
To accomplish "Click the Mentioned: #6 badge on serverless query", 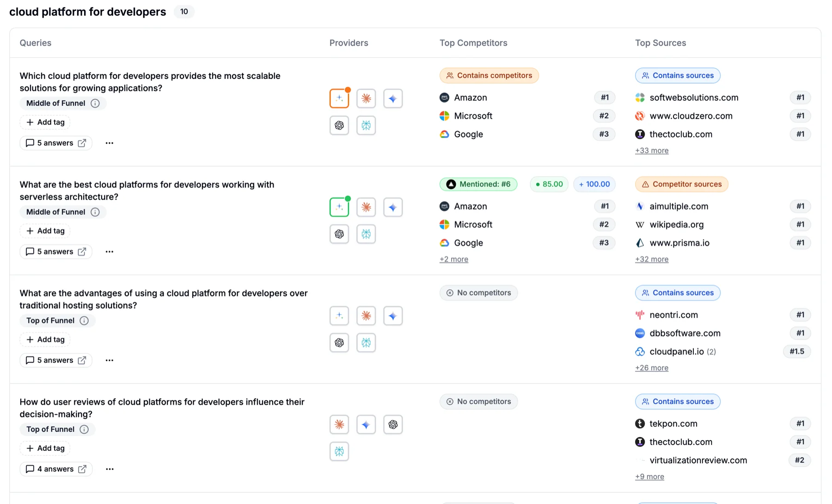I will click(x=478, y=184).
